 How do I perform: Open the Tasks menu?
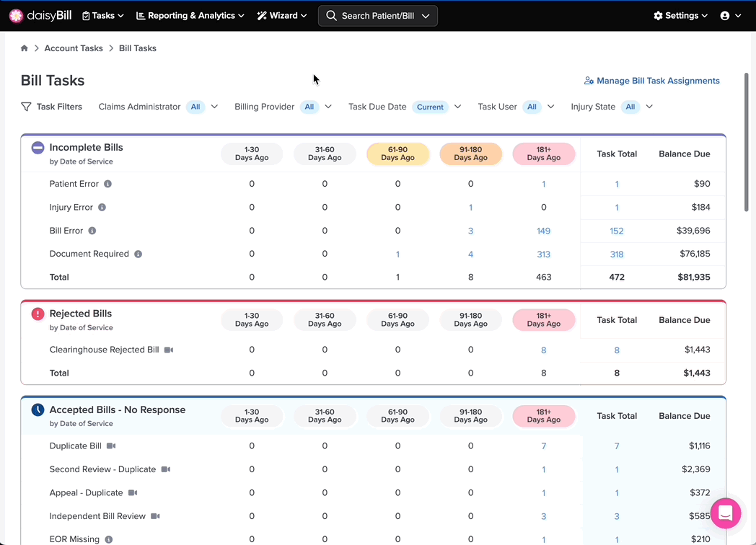tap(102, 16)
